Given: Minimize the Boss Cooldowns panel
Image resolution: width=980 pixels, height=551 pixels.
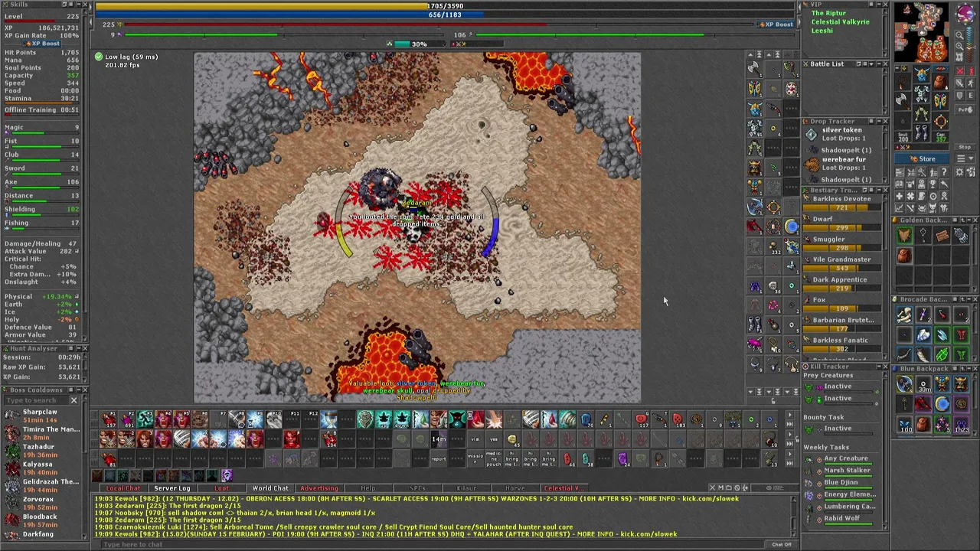Looking at the screenshot, I should coord(79,390).
